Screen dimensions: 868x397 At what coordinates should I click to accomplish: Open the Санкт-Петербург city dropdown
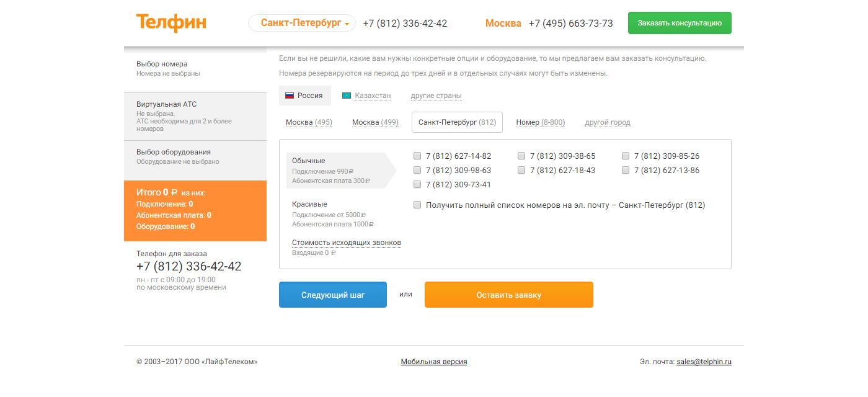coord(302,23)
